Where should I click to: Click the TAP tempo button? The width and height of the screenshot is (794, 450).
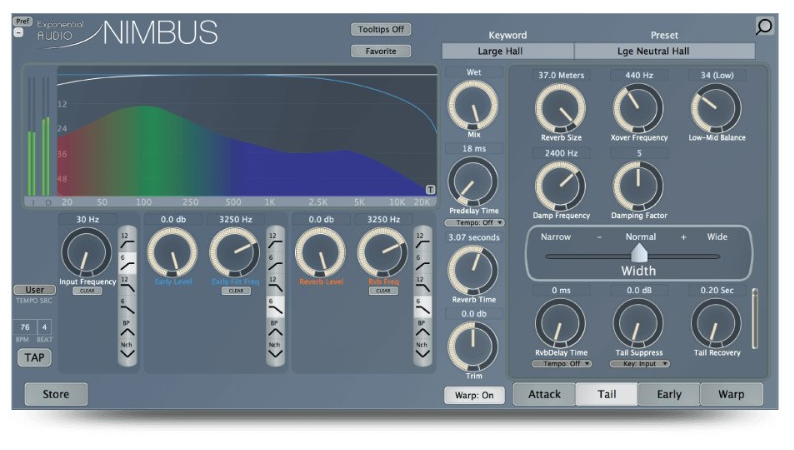coord(33,356)
